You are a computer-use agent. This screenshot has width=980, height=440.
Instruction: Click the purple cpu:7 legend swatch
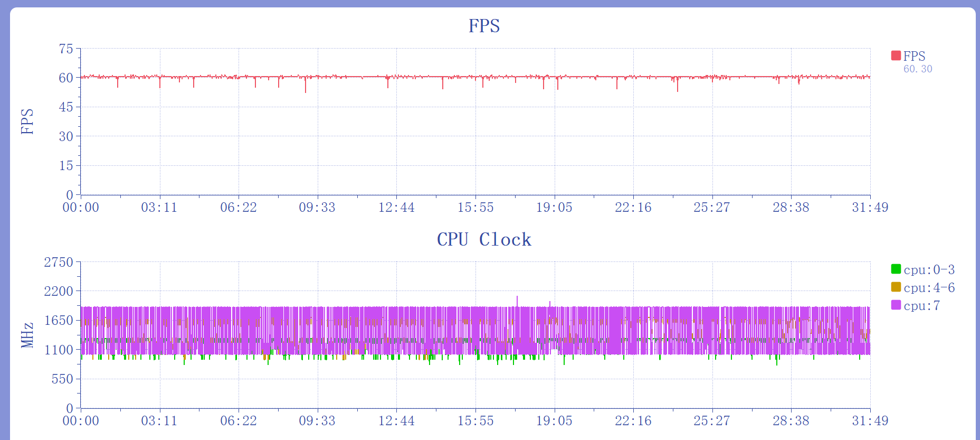896,305
